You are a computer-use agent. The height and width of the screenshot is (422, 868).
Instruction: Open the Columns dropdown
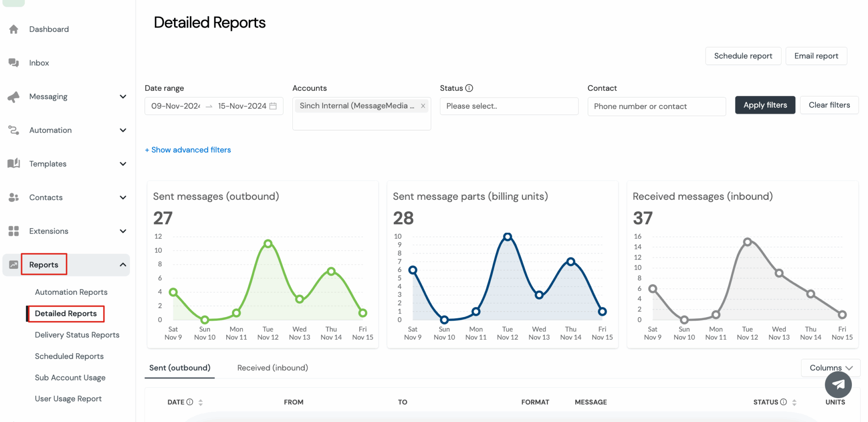pyautogui.click(x=830, y=368)
